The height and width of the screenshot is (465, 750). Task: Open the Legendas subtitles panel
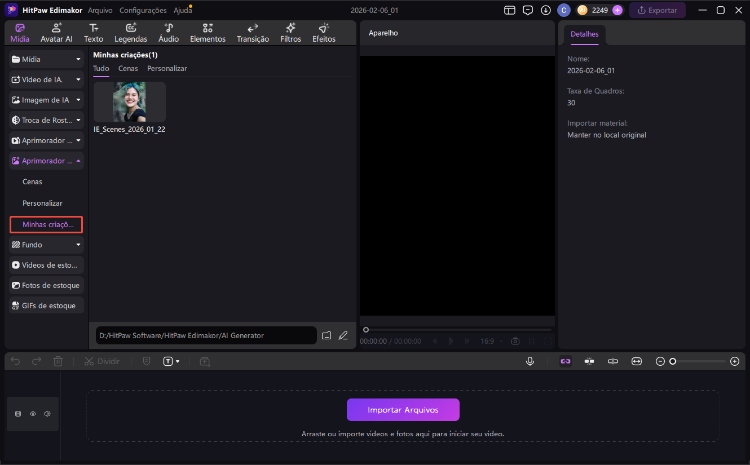tap(131, 33)
